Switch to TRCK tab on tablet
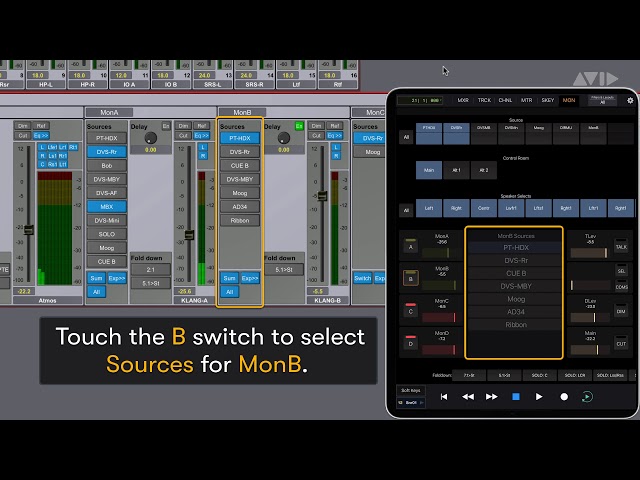640x480 pixels. pyautogui.click(x=484, y=100)
